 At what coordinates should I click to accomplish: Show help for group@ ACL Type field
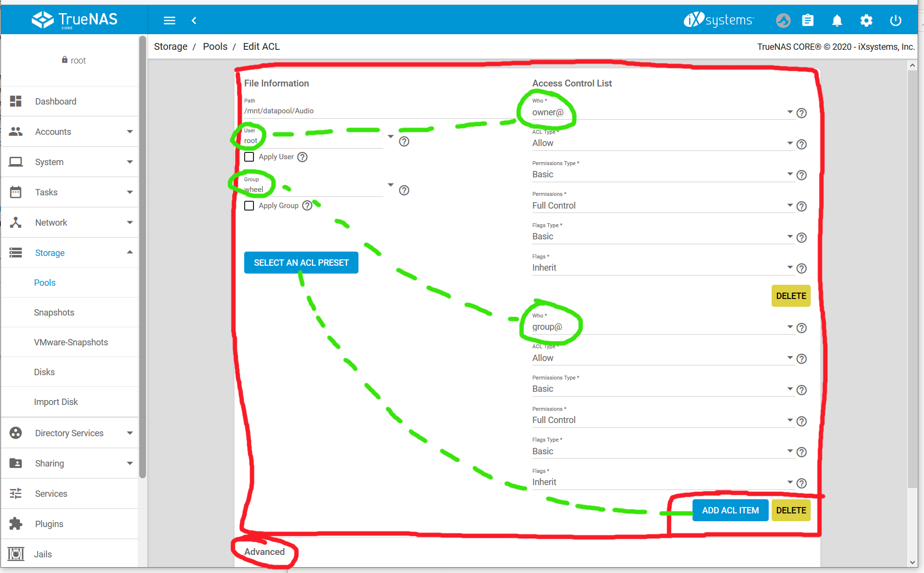(x=801, y=359)
